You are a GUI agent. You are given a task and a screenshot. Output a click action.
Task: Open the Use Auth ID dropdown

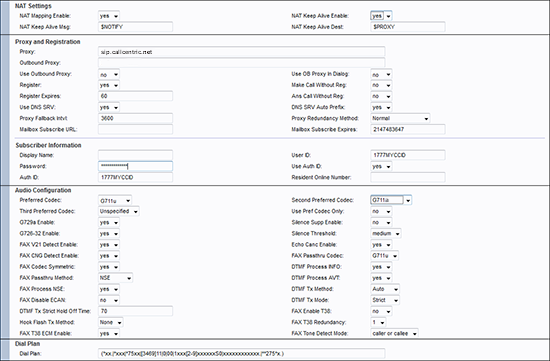[x=381, y=166]
